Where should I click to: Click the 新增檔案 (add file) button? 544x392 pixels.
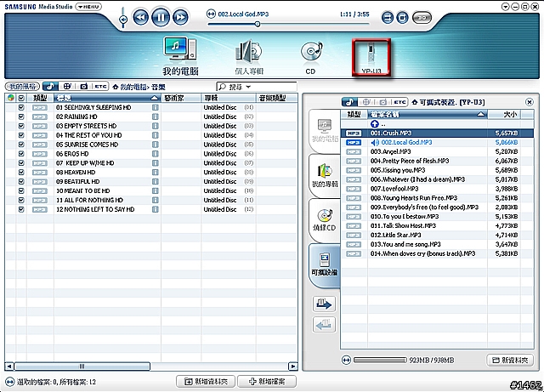pos(267,382)
